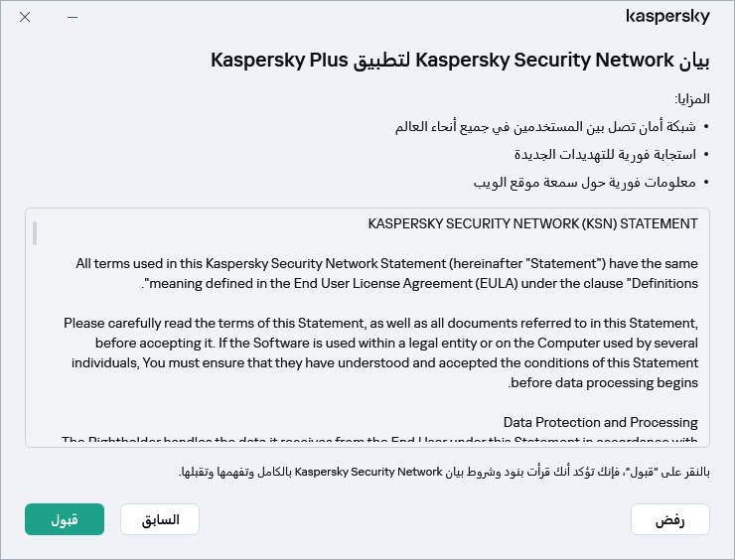Image resolution: width=735 pixels, height=560 pixels.
Task: Click the "Kaspersky Plus" text in the title
Action: [260, 61]
